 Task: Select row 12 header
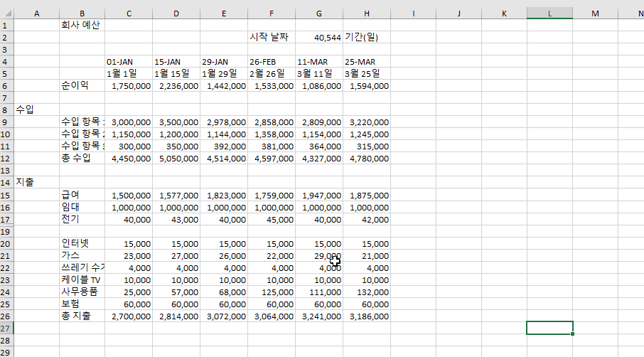coord(5,158)
